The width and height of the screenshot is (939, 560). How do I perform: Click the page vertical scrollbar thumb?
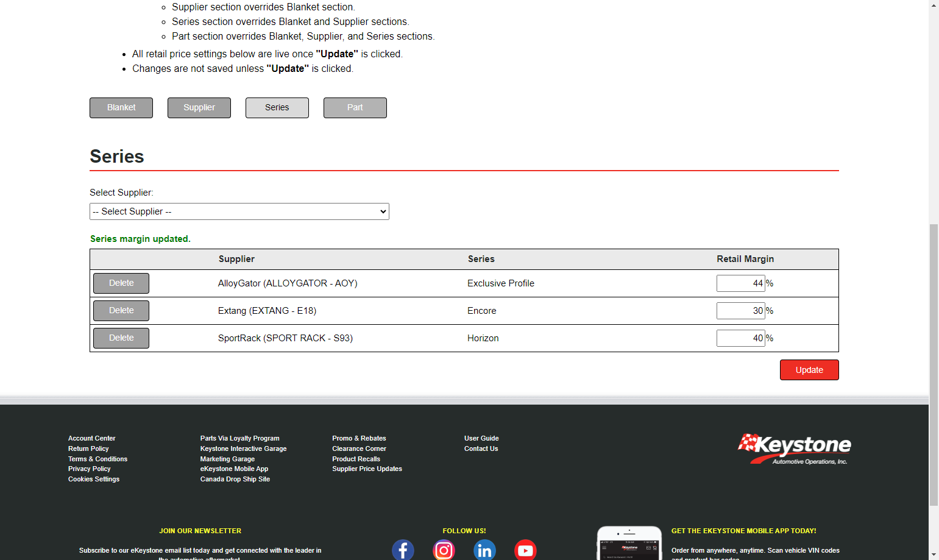[934, 364]
